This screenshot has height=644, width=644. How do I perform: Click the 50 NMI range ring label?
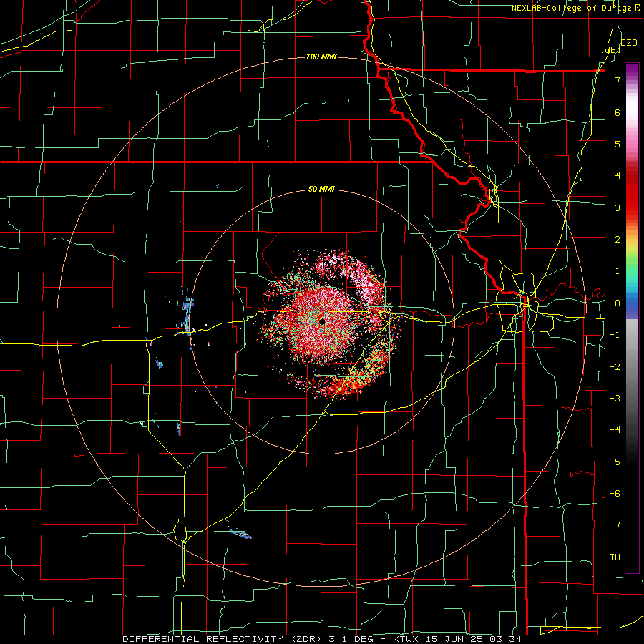pyautogui.click(x=321, y=189)
